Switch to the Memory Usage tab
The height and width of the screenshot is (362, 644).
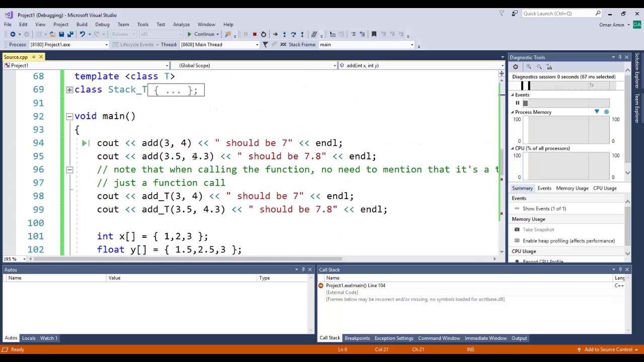(x=572, y=188)
